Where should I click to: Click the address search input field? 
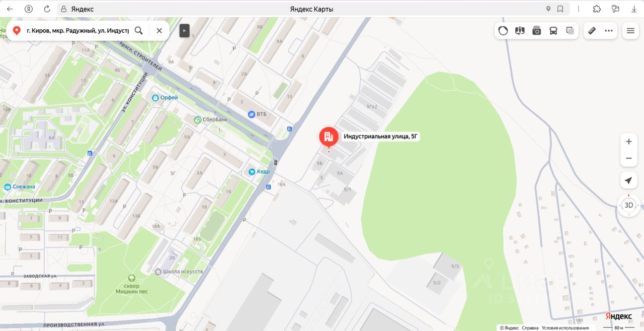[x=77, y=30]
